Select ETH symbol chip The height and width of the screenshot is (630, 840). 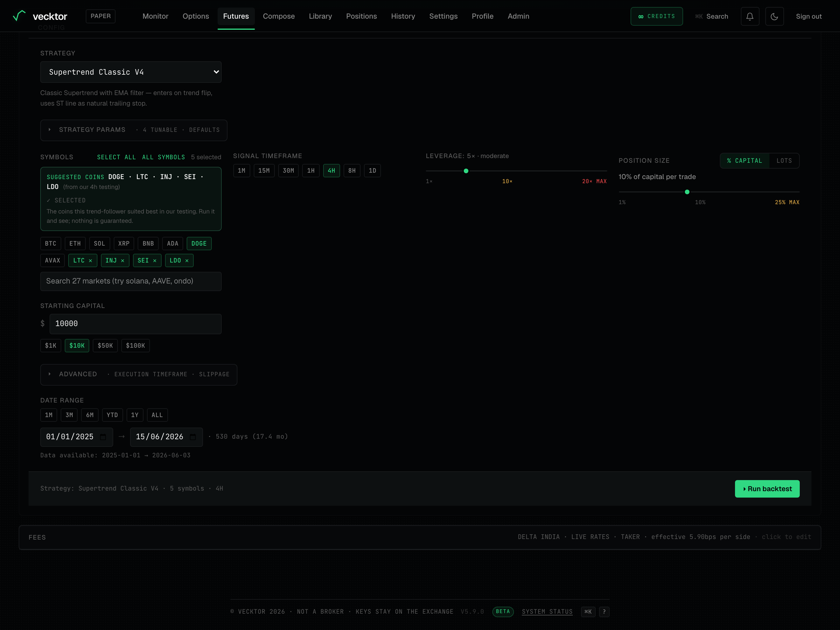(75, 244)
